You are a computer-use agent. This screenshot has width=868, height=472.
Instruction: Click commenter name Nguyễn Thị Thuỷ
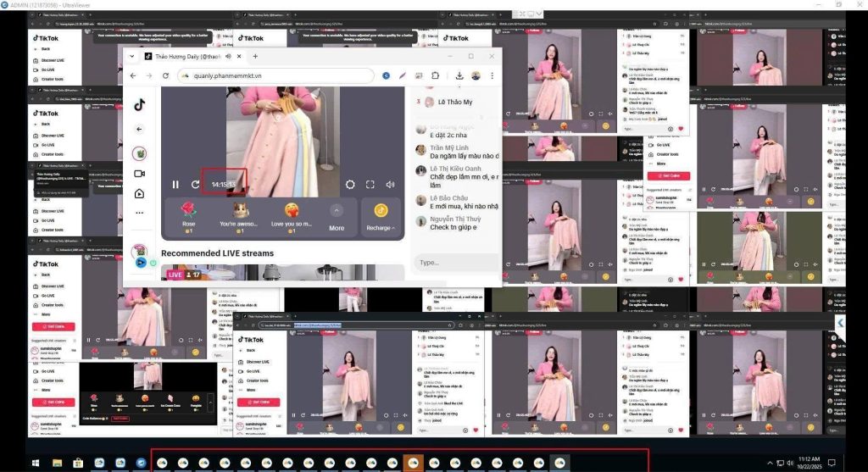pyautogui.click(x=455, y=219)
